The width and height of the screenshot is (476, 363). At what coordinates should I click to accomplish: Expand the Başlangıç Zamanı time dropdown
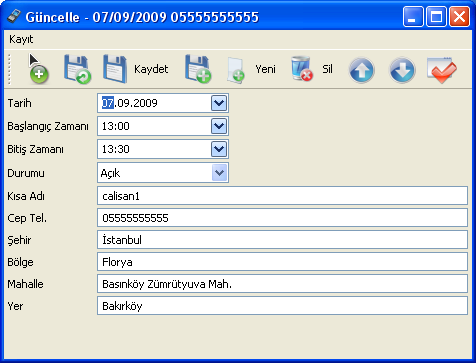tap(219, 126)
